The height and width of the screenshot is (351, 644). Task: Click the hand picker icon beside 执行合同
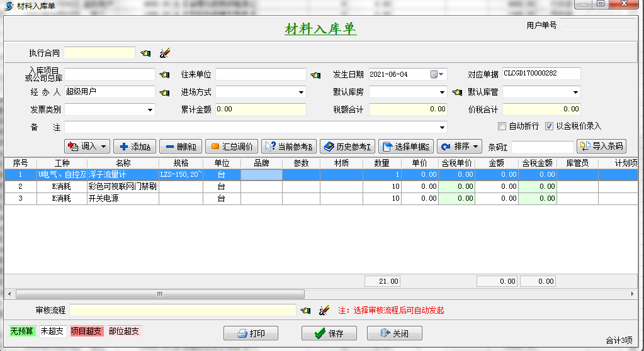point(146,53)
